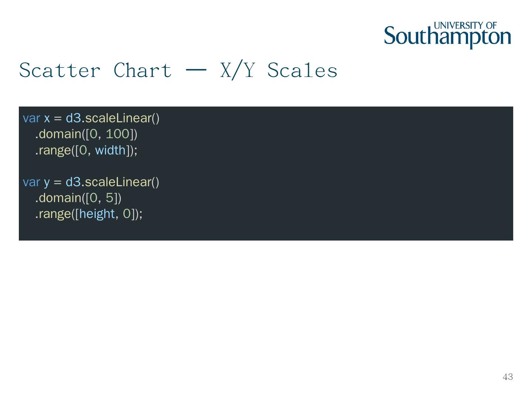Click the University of Southampton logo
Screen dimensions: 532x399
point(447,36)
